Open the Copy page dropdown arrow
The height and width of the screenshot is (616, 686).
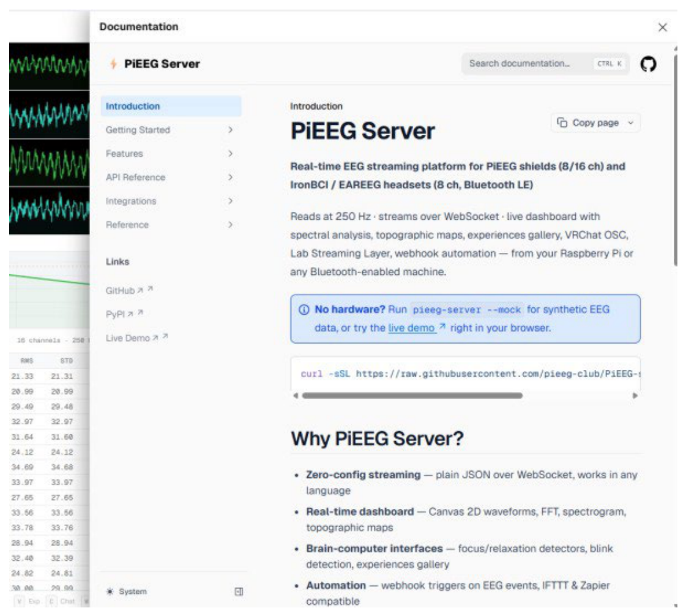click(630, 123)
